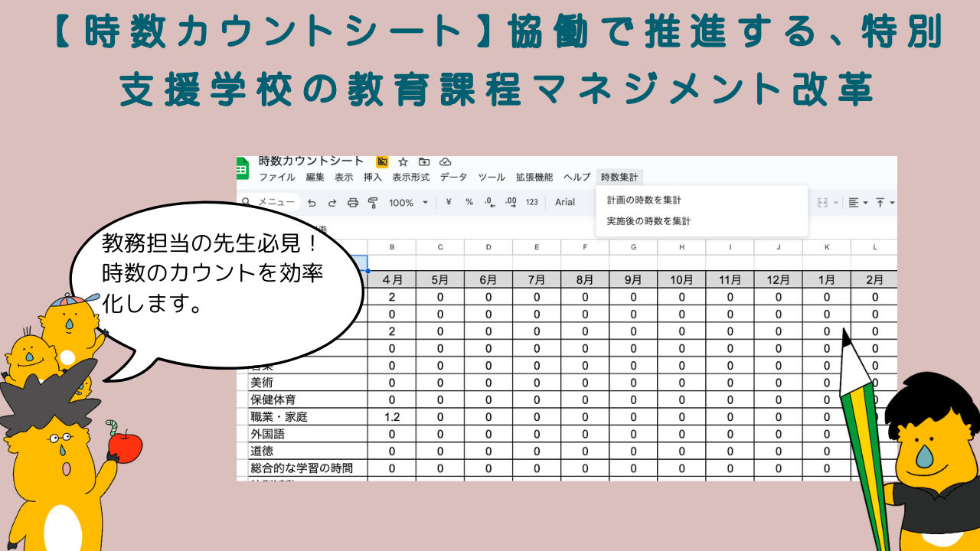Select the 職業・家庭 row label

click(x=308, y=417)
